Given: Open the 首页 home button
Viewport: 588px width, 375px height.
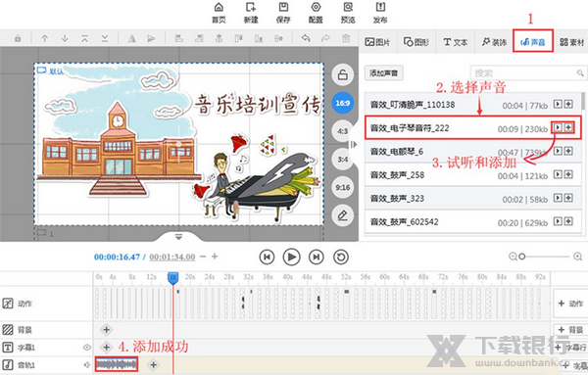Looking at the screenshot, I should [219, 12].
